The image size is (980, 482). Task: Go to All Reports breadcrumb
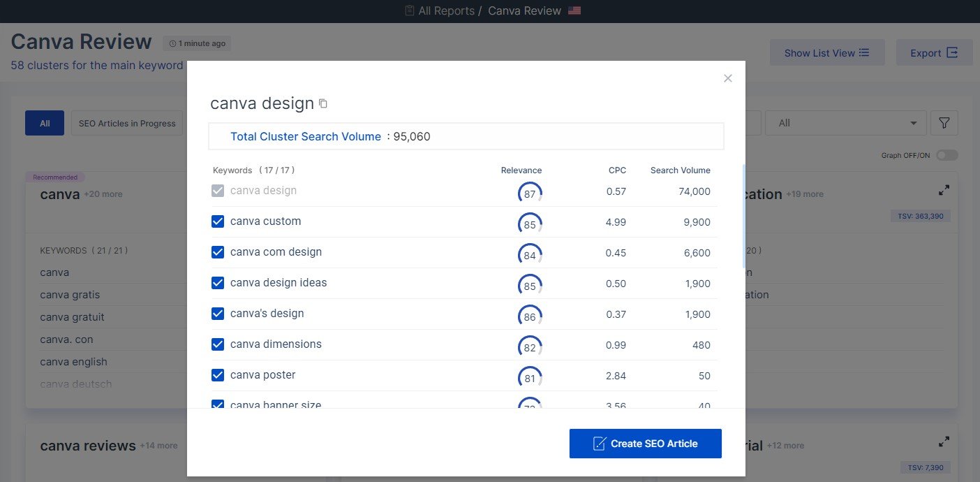tap(445, 11)
